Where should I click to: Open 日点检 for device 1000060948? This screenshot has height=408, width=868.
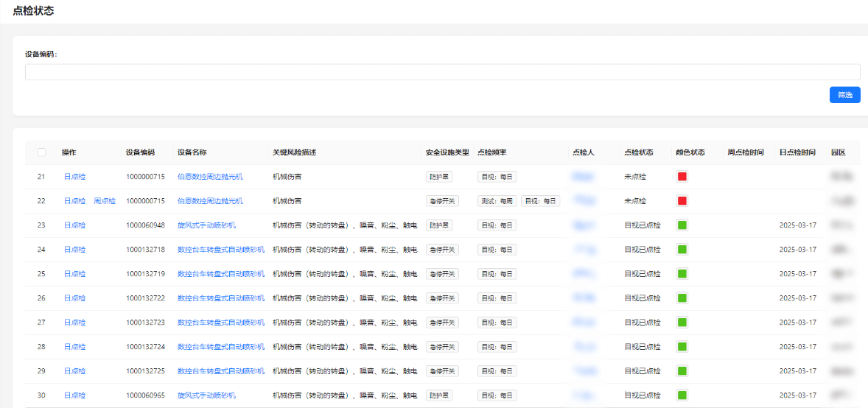pyautogui.click(x=74, y=225)
